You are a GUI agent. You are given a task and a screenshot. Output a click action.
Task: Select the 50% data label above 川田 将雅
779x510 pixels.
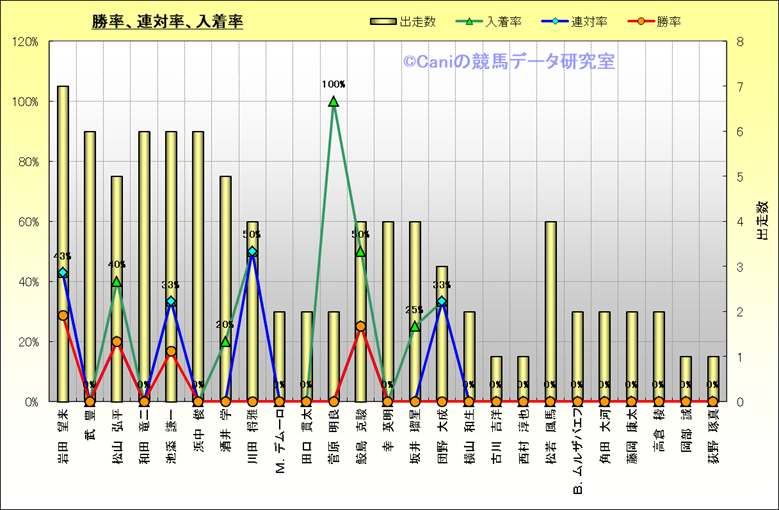point(252,235)
